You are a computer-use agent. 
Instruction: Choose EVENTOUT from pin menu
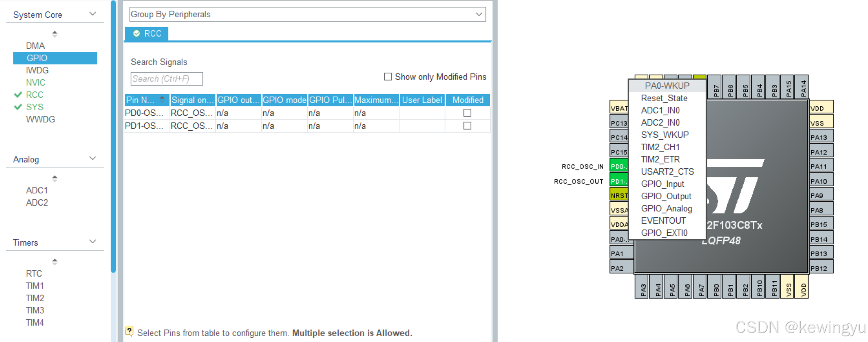point(663,221)
